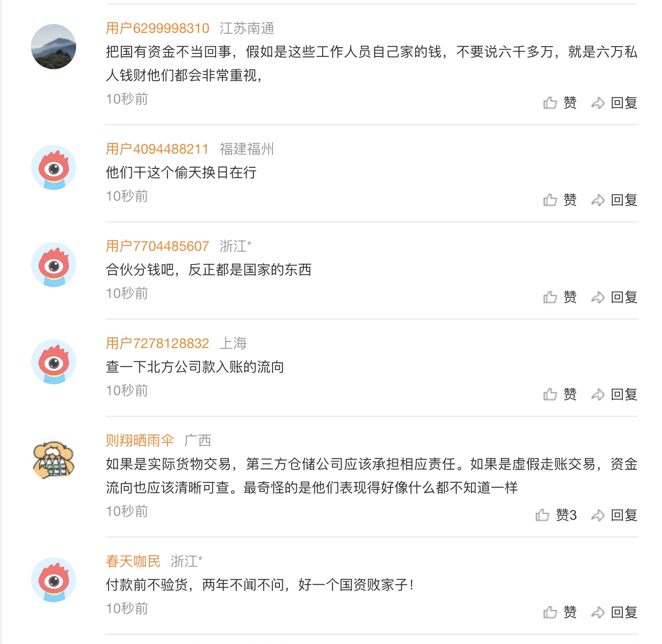The image size is (662, 644).
Task: Reply to 用户7704485607's comment
Action: [614, 297]
